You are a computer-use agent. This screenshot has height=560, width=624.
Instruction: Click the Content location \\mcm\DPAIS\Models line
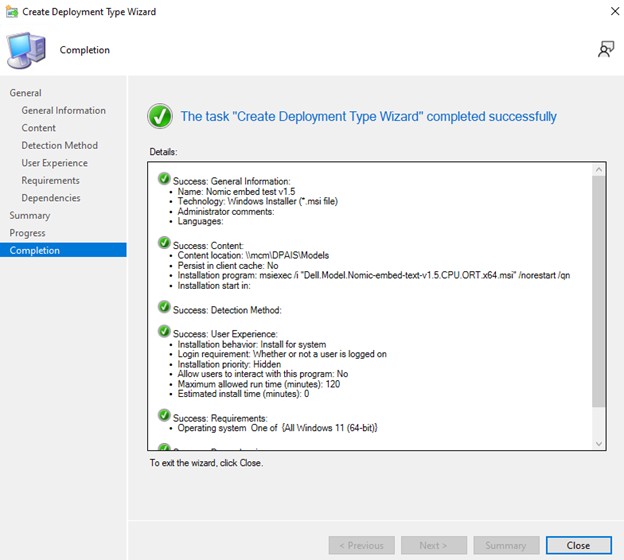click(253, 256)
